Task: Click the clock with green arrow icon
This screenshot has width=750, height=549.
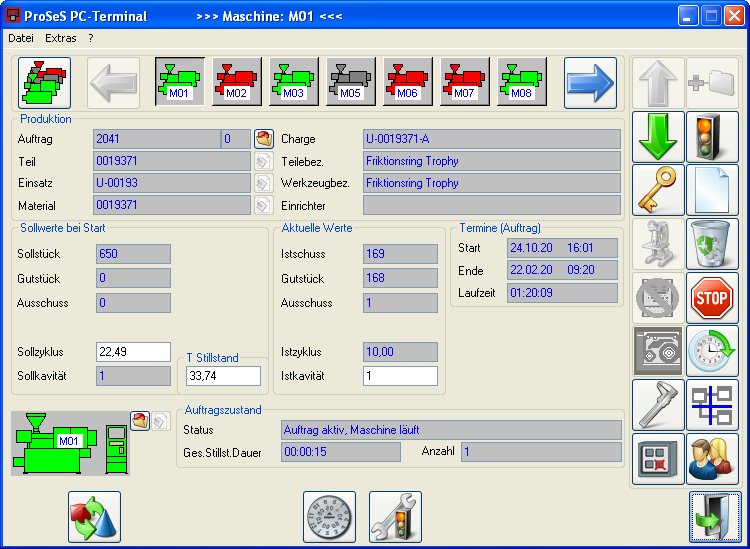Action: coord(712,351)
